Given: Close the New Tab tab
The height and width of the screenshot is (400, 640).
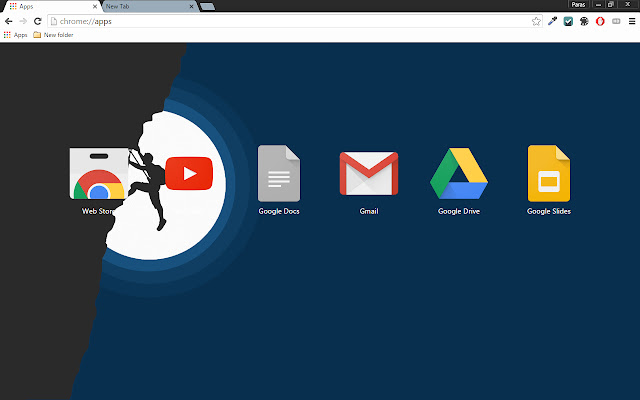Looking at the screenshot, I should (191, 7).
